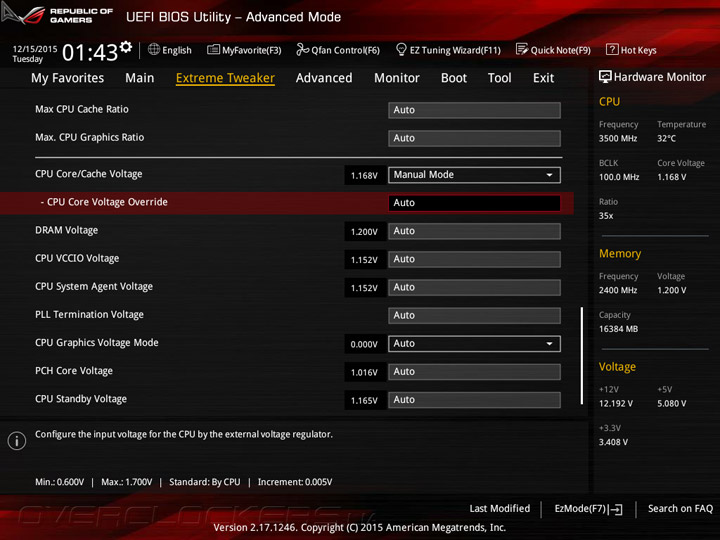The width and height of the screenshot is (720, 540).
Task: Click the 1.016V PCH voltage reading
Action: (x=364, y=372)
